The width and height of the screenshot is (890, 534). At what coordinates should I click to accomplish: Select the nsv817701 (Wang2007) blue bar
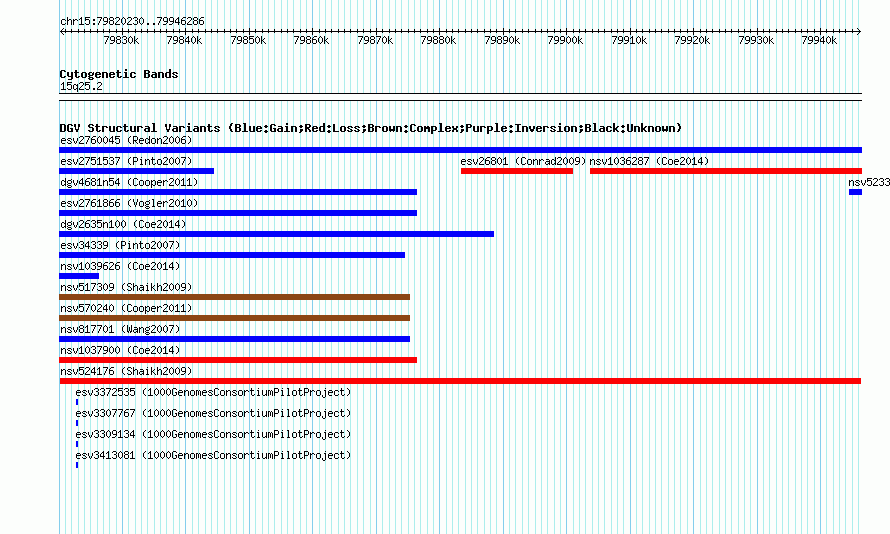point(234,339)
